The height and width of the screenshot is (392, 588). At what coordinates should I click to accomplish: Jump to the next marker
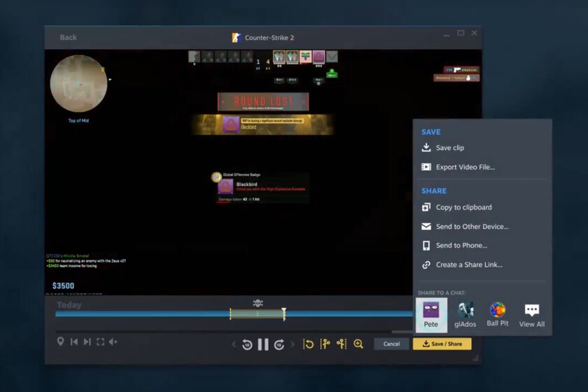pos(87,342)
